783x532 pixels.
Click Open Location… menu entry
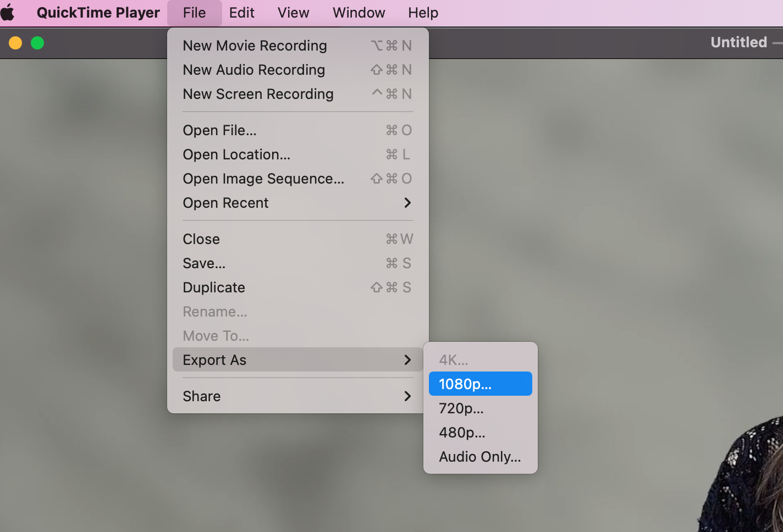coord(236,154)
